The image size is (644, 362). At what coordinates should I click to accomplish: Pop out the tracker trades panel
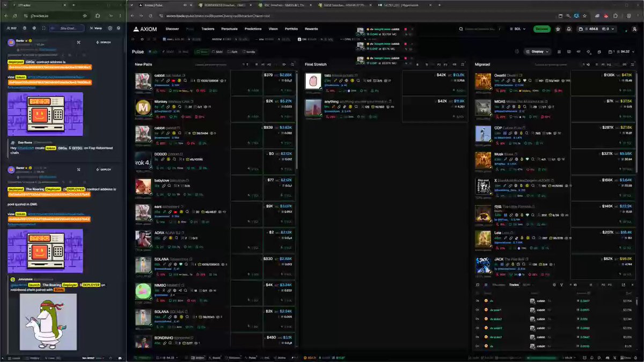[x=625, y=285]
